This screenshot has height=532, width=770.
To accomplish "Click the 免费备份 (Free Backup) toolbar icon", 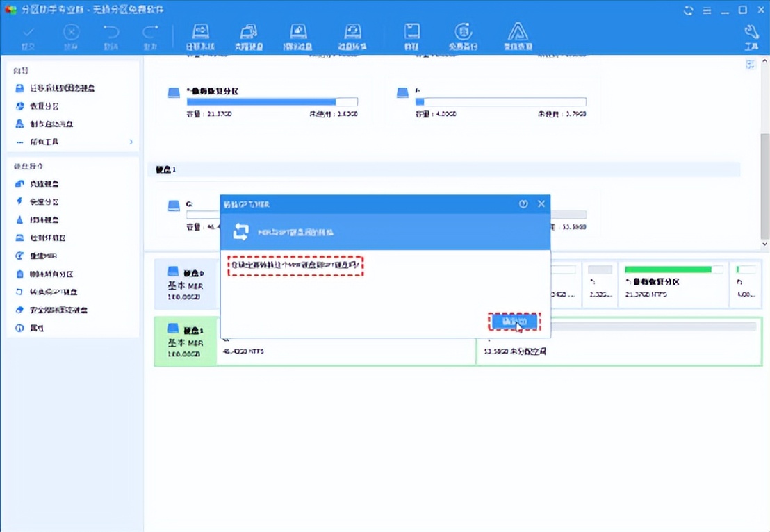I will click(x=464, y=36).
